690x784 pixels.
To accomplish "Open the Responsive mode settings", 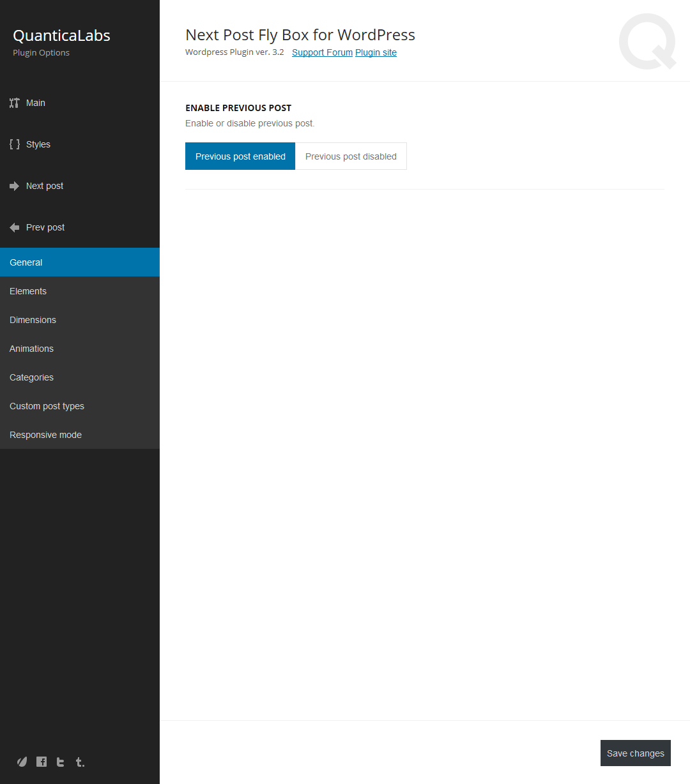I will [80, 435].
